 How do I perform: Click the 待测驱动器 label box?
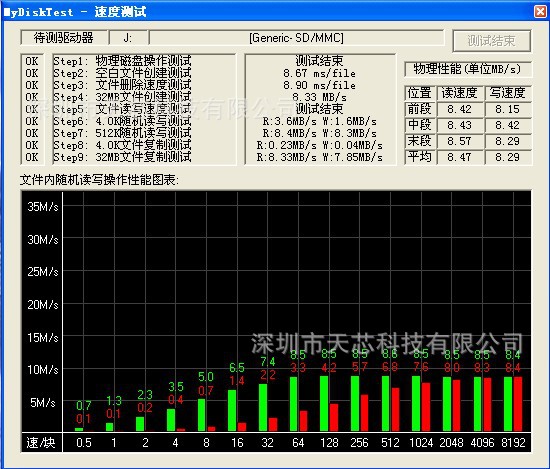(x=64, y=38)
